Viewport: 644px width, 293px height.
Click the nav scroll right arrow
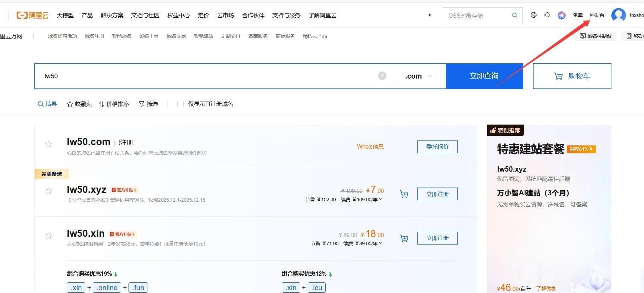coord(430,15)
